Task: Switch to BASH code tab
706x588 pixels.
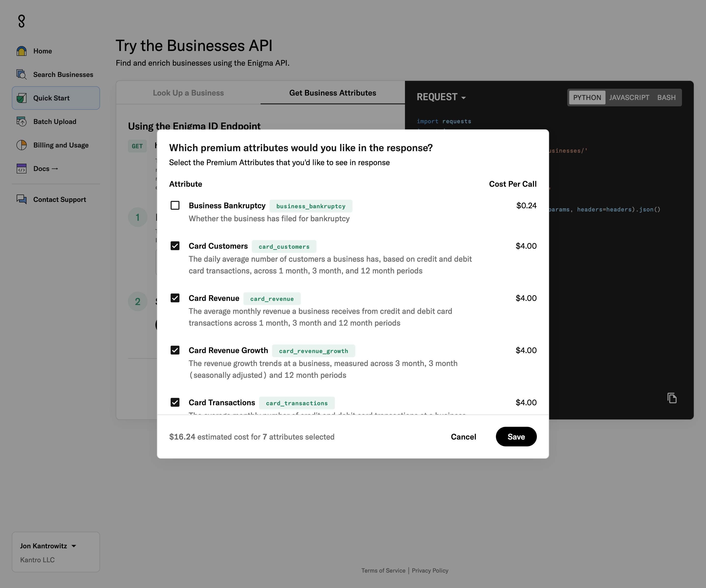Action: pyautogui.click(x=666, y=98)
